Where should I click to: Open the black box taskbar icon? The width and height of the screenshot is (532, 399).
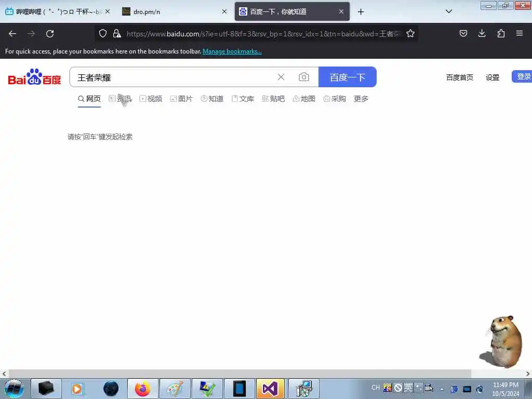[x=46, y=389]
